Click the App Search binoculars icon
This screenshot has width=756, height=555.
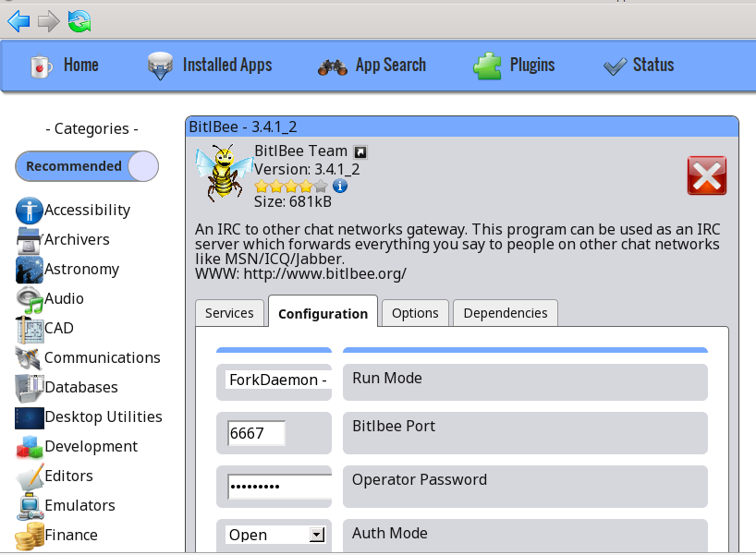point(332,67)
